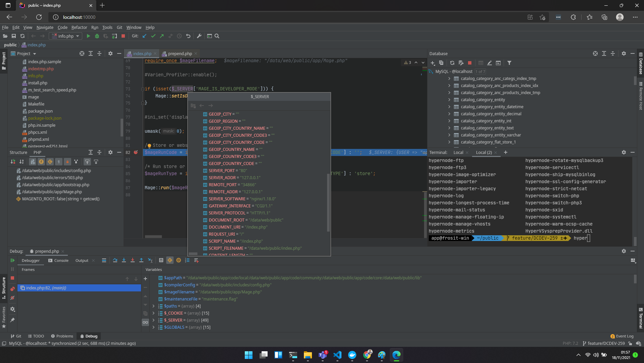
Task: Switch to the prepend.php editor tab
Action: click(180, 53)
